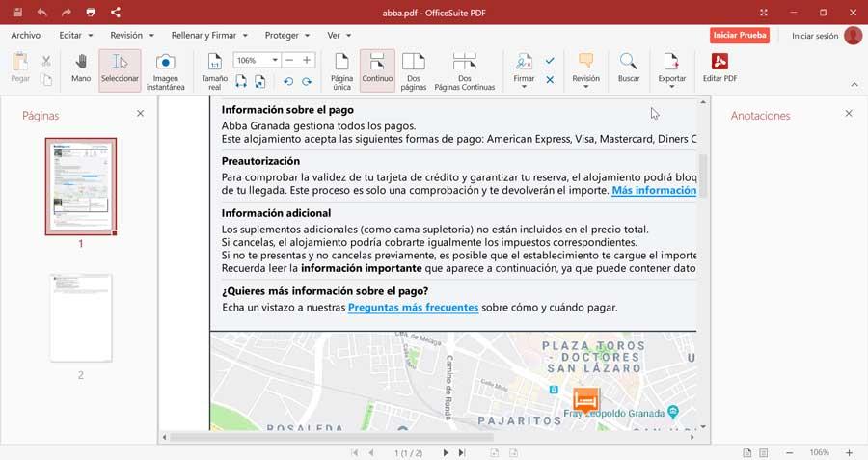Click the horizontal document scrollbar

tap(332, 437)
